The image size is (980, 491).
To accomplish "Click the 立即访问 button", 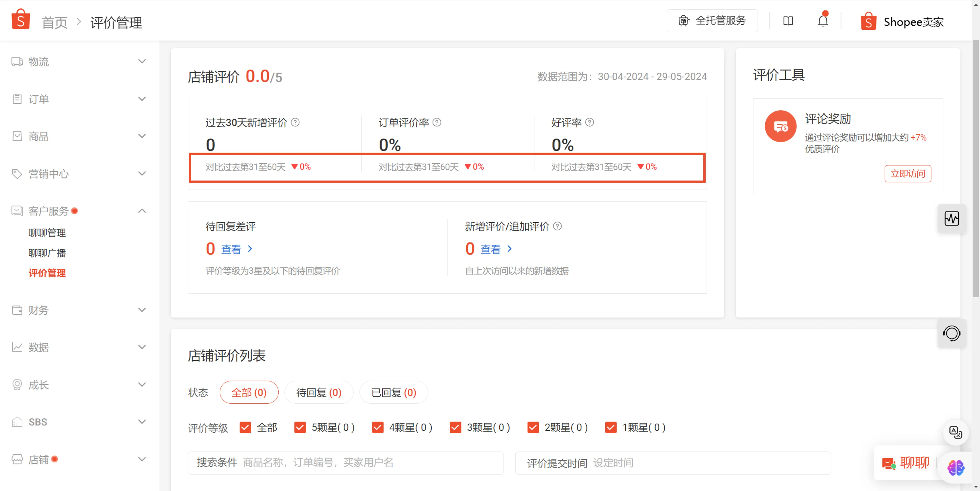I will (908, 174).
